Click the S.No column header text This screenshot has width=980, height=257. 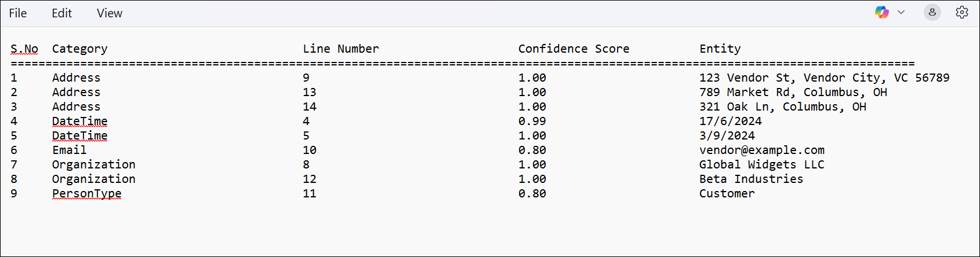pyautogui.click(x=24, y=49)
